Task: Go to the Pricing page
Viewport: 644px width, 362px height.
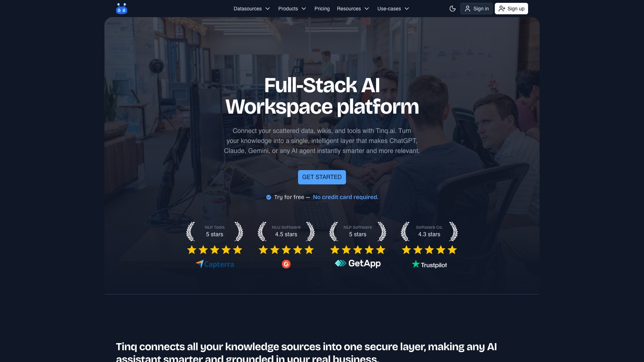Action: [x=322, y=9]
